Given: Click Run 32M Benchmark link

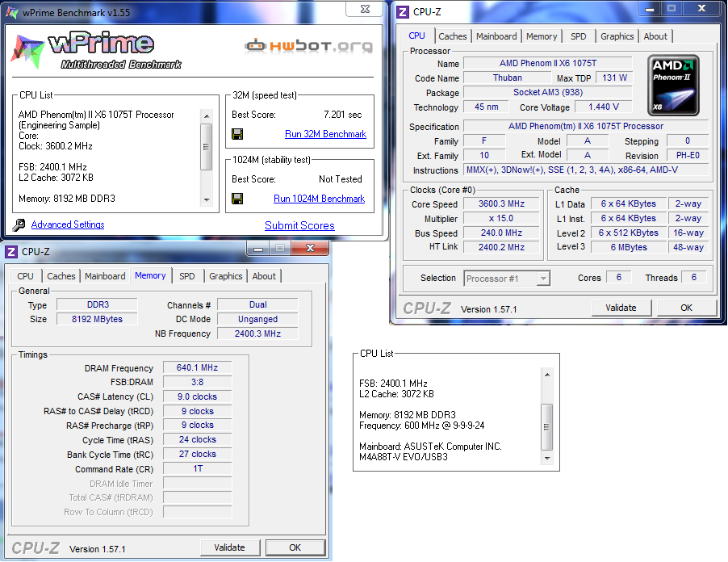Looking at the screenshot, I should (x=325, y=134).
